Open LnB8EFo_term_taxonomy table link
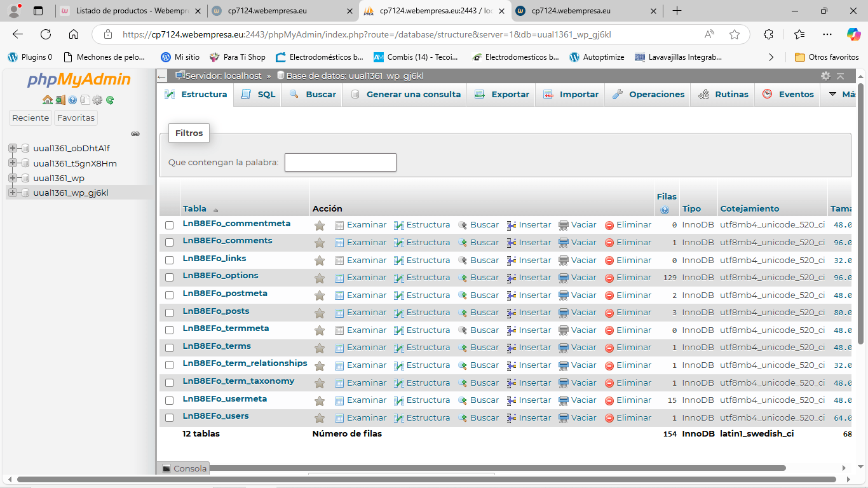868x488 pixels. tap(238, 381)
